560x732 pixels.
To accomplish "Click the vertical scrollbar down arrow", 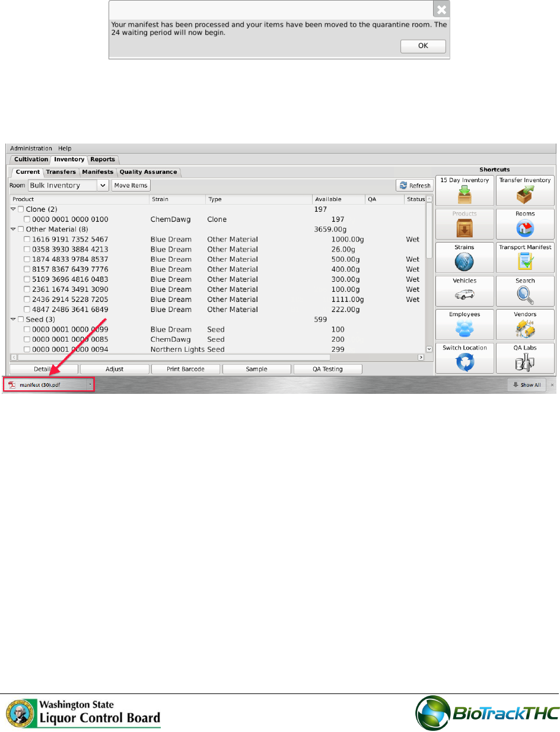I will (429, 349).
